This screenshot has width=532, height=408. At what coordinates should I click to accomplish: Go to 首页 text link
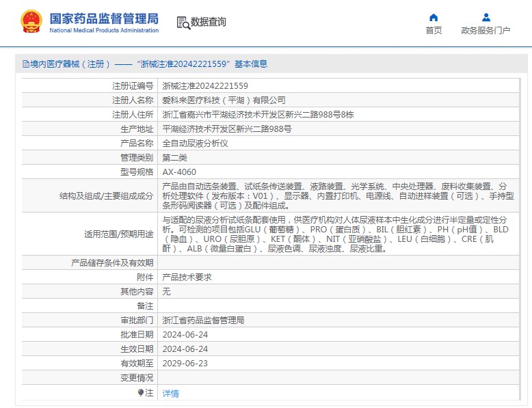[434, 31]
